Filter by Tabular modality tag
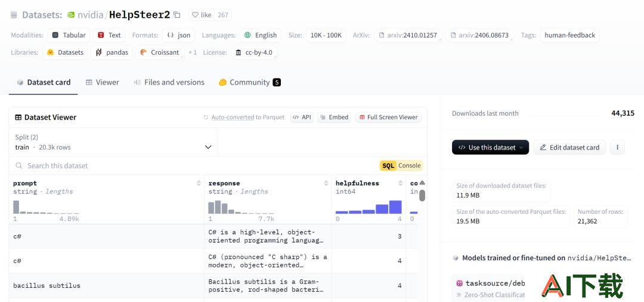 tap(69, 35)
